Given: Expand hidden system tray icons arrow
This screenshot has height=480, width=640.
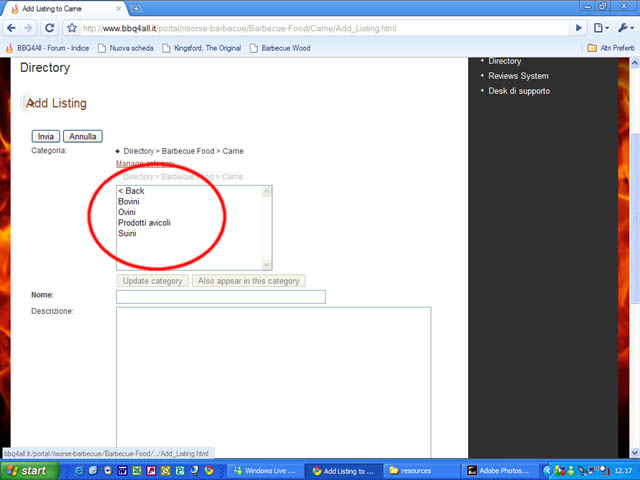Looking at the screenshot, I should click(547, 471).
